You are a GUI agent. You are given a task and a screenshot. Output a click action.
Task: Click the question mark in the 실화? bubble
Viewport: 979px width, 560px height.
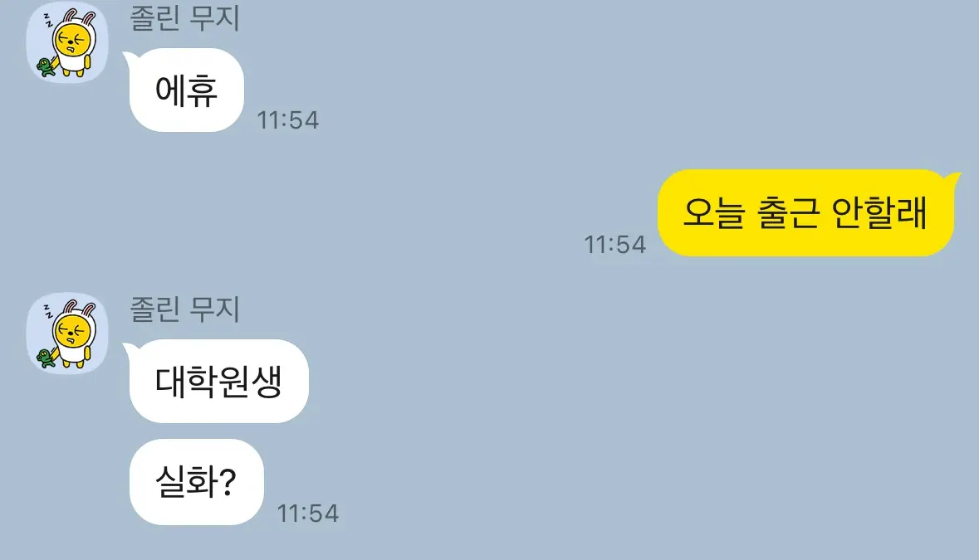(228, 481)
